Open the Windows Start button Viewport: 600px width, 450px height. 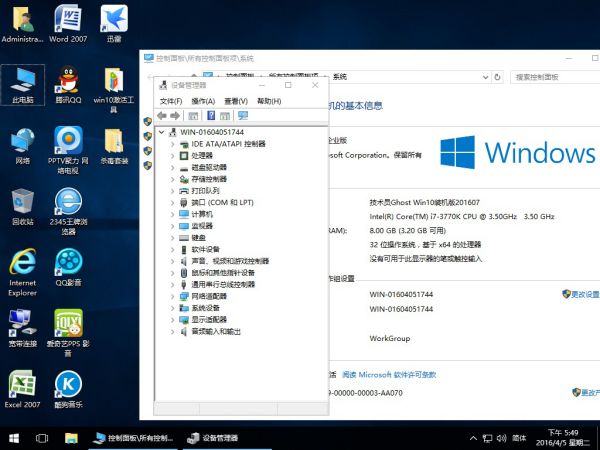(x=15, y=438)
